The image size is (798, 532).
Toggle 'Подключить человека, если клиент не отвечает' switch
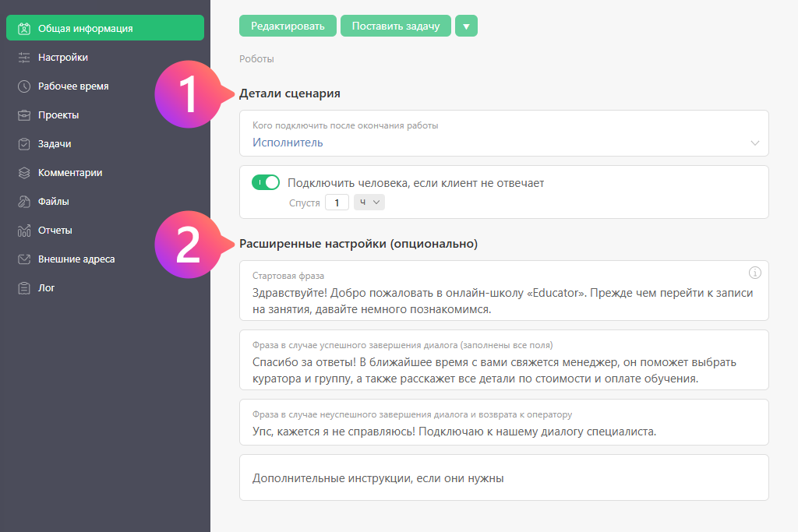click(x=266, y=183)
